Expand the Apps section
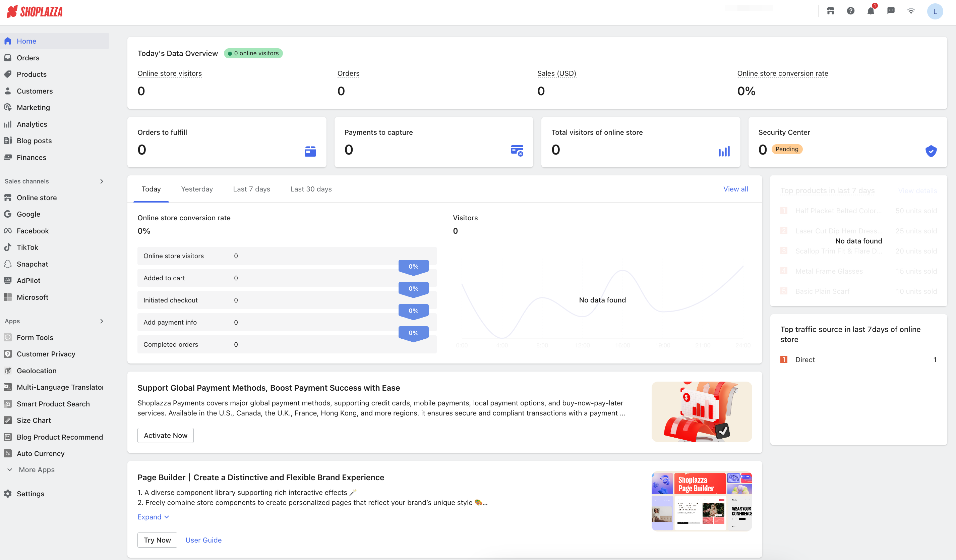Viewport: 956px width, 560px height. pyautogui.click(x=102, y=321)
